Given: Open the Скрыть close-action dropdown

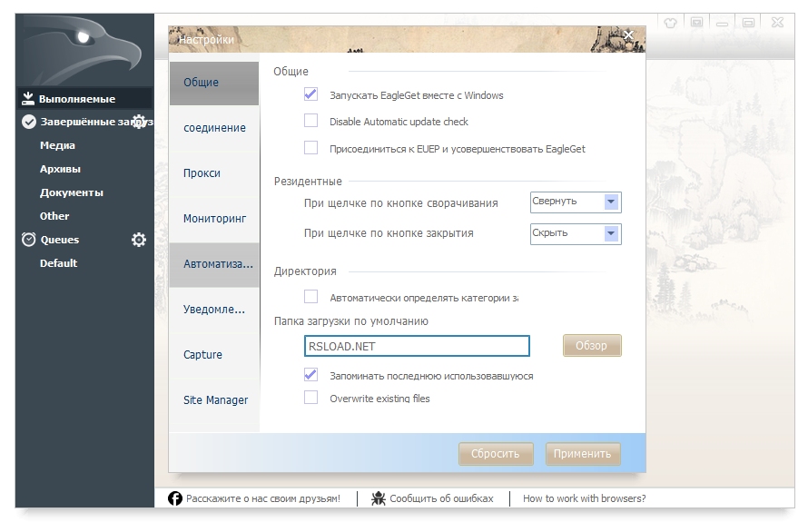Looking at the screenshot, I should [x=576, y=234].
